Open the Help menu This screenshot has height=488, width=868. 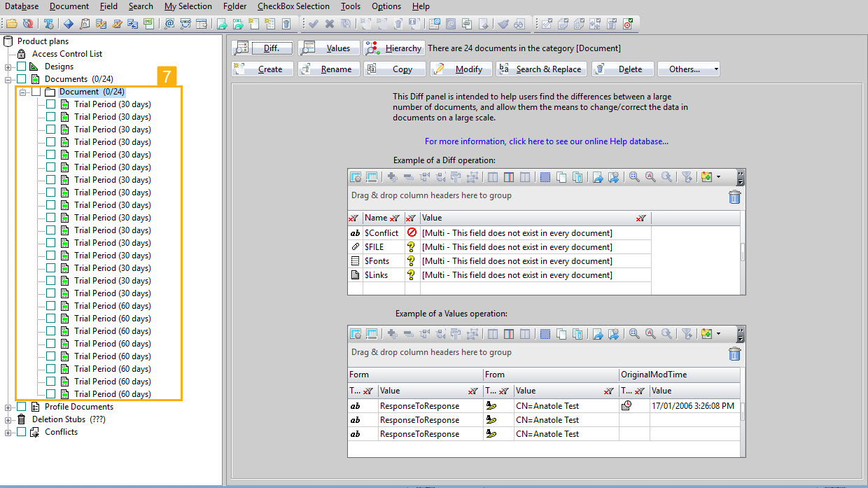(421, 6)
